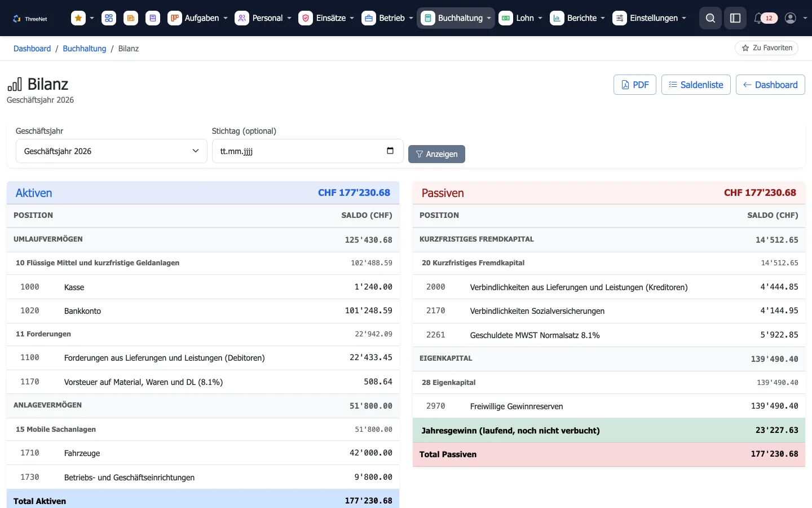Click the purple document icon in the navbar
Image resolution: width=812 pixels, height=508 pixels.
(153, 18)
